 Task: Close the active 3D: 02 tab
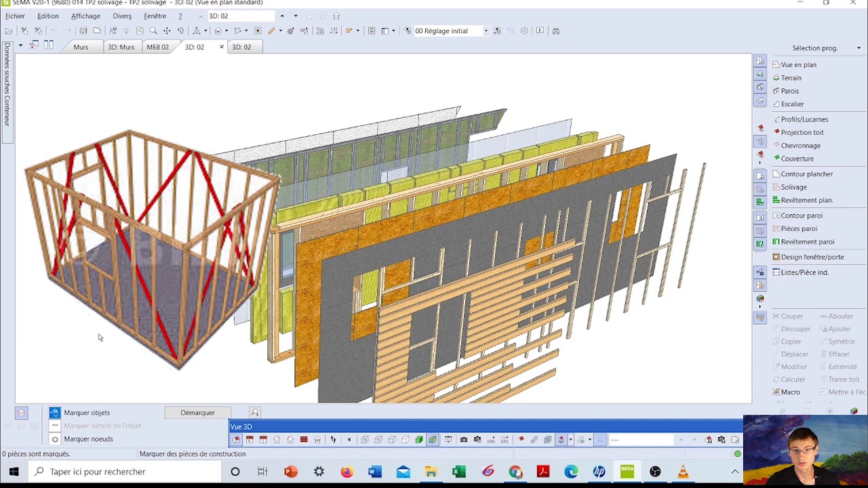pos(221,47)
